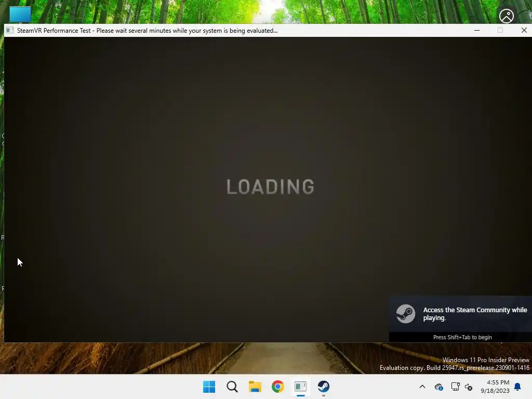Open taskbar Search

(232, 387)
